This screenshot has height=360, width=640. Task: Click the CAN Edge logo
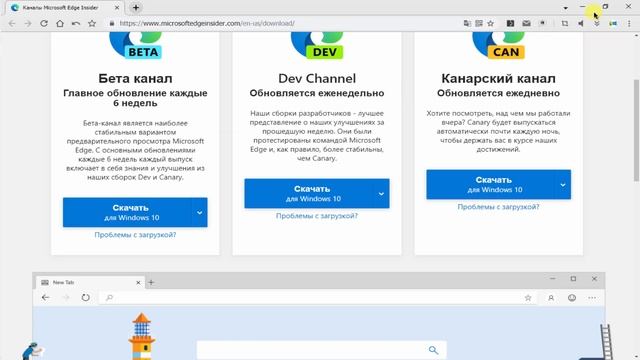(x=499, y=45)
